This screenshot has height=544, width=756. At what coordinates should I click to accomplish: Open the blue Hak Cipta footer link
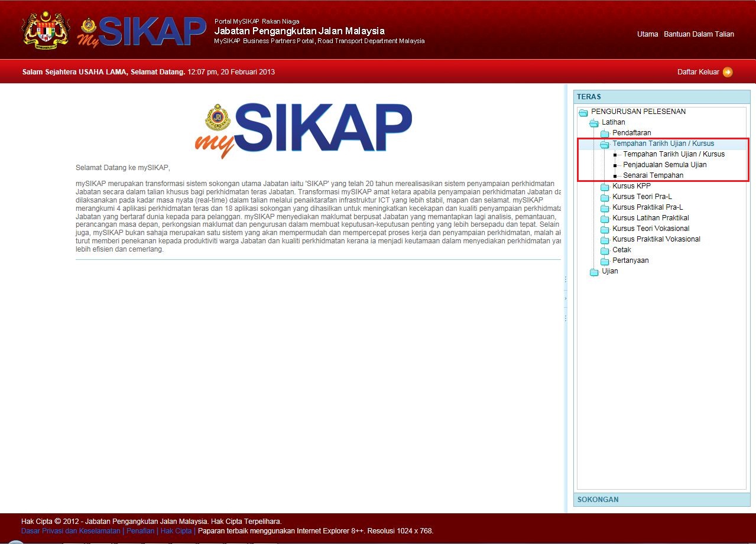pyautogui.click(x=176, y=531)
